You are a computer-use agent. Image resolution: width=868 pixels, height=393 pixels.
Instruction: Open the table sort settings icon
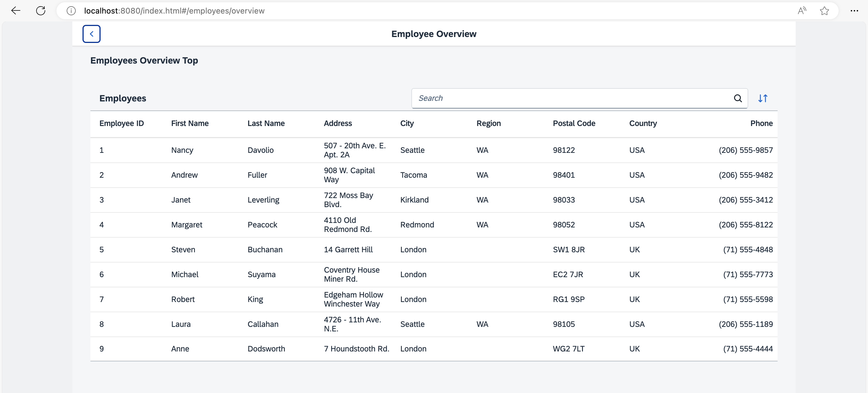point(763,98)
